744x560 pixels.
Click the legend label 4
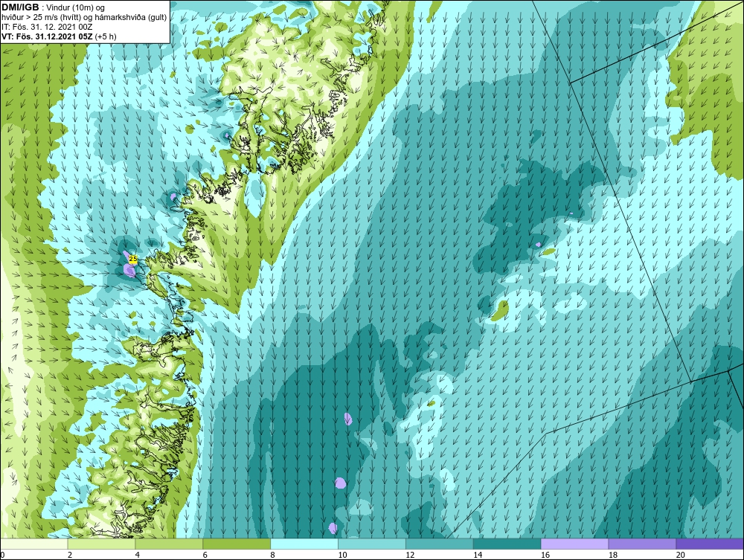(137, 555)
